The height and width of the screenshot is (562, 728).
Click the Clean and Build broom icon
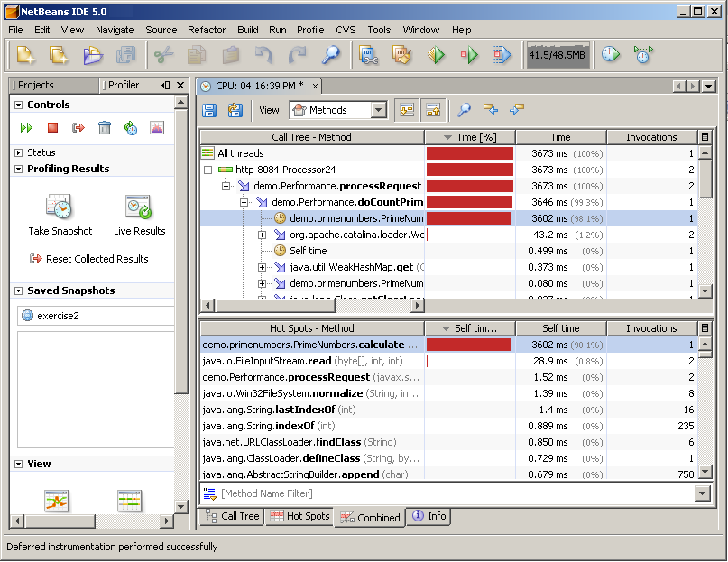pyautogui.click(x=402, y=55)
